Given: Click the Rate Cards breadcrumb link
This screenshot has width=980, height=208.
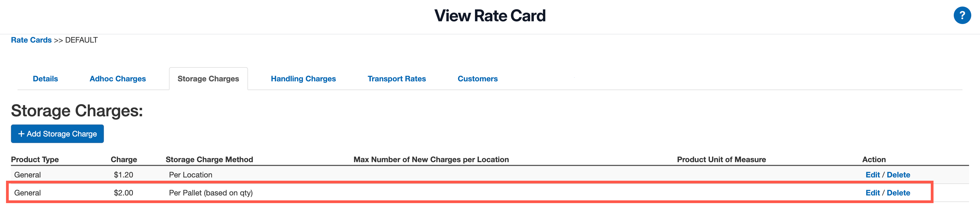Looking at the screenshot, I should tap(31, 40).
